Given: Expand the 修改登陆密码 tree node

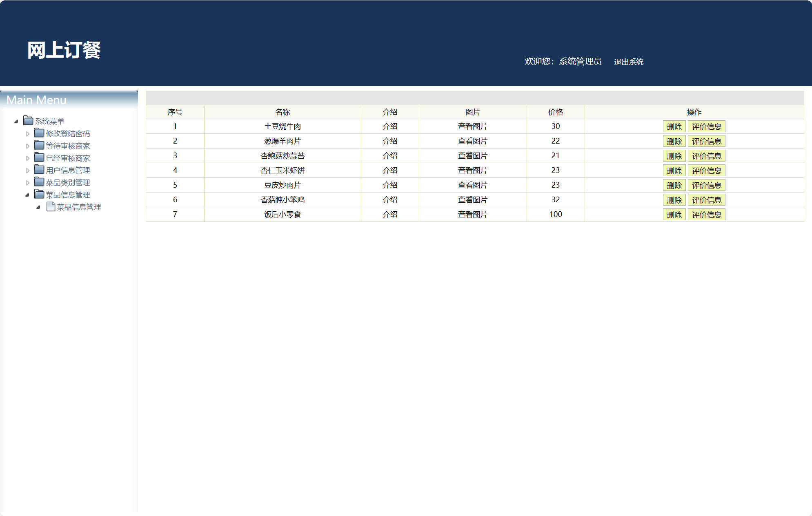Looking at the screenshot, I should pyautogui.click(x=27, y=133).
